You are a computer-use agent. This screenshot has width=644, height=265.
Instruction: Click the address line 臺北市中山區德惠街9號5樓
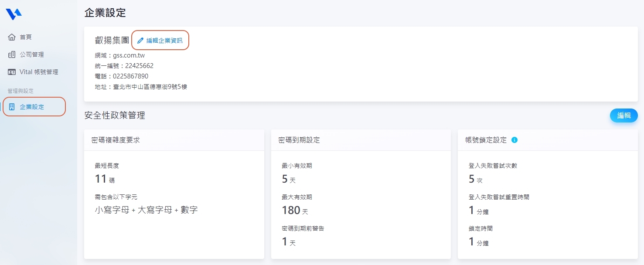click(150, 87)
